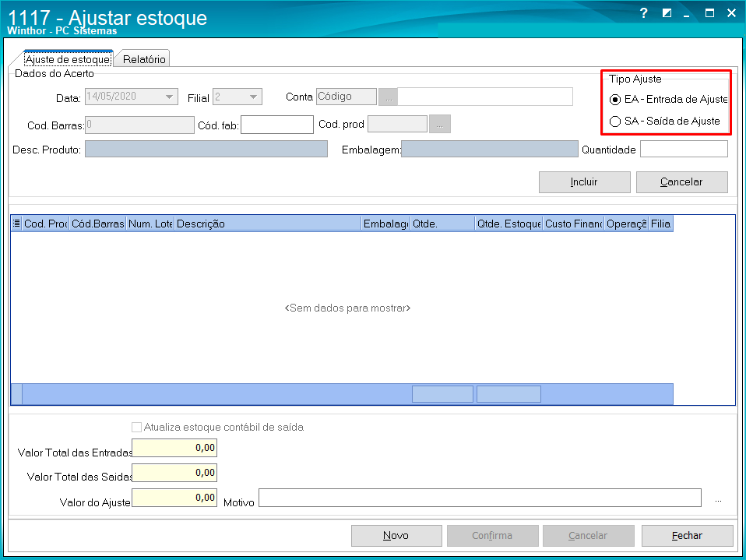This screenshot has height=560, width=746.
Task: Click the Incluir button
Action: (584, 182)
